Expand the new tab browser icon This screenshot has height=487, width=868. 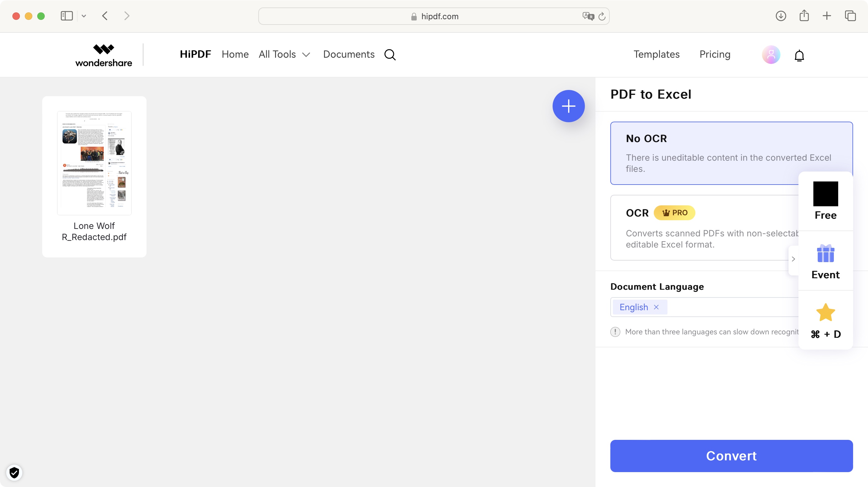point(827,16)
